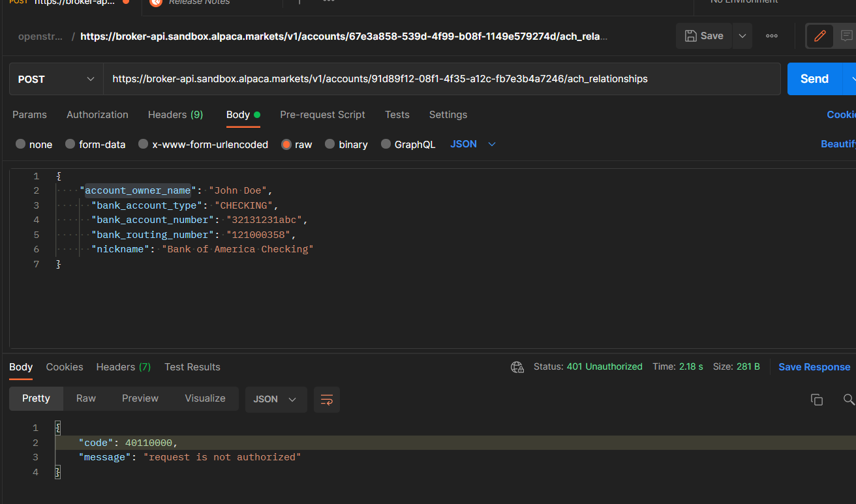The image size is (856, 504).
Task: Click the "code" key in response
Action: pyautogui.click(x=97, y=443)
